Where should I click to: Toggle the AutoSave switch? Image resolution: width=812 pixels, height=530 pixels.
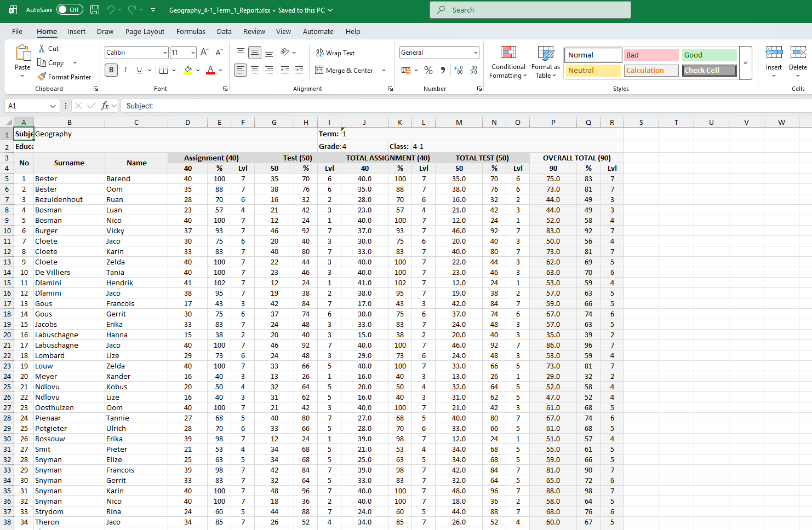click(70, 10)
